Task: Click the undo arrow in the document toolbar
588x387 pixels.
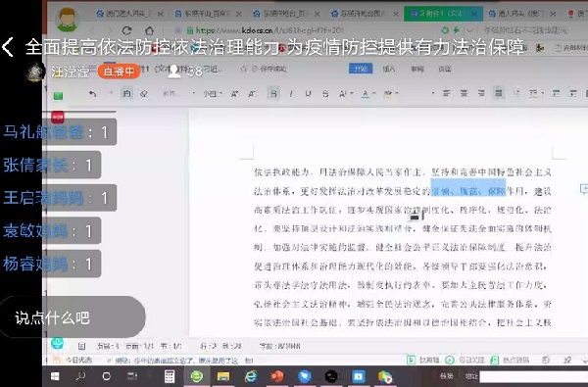Action: tap(93, 94)
